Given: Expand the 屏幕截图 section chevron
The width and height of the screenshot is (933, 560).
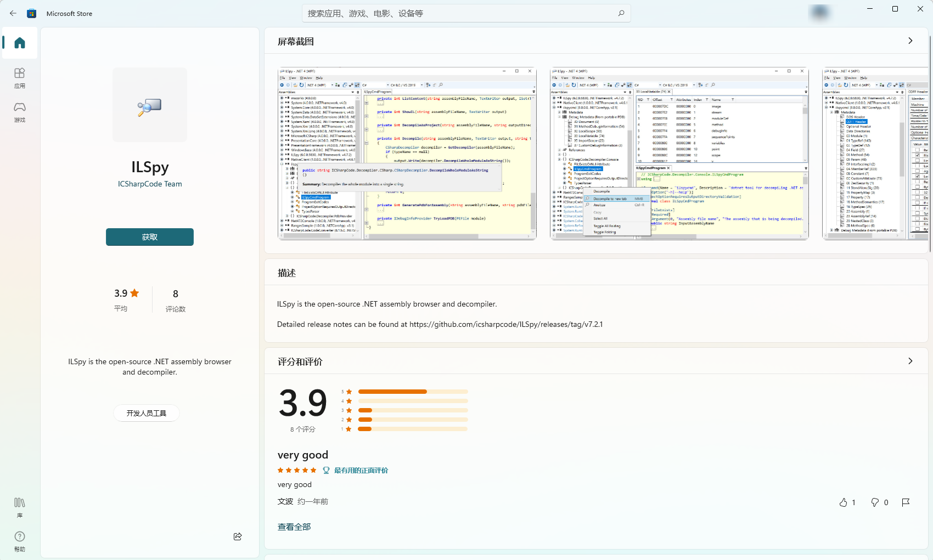Looking at the screenshot, I should [x=910, y=41].
